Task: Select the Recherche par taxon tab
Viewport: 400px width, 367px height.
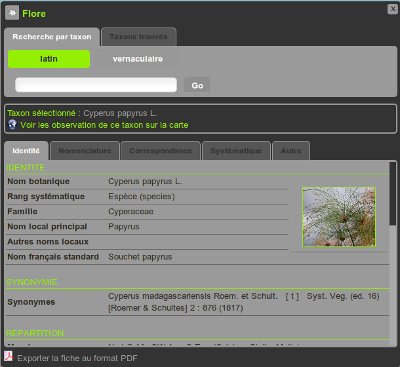Action: coord(52,37)
